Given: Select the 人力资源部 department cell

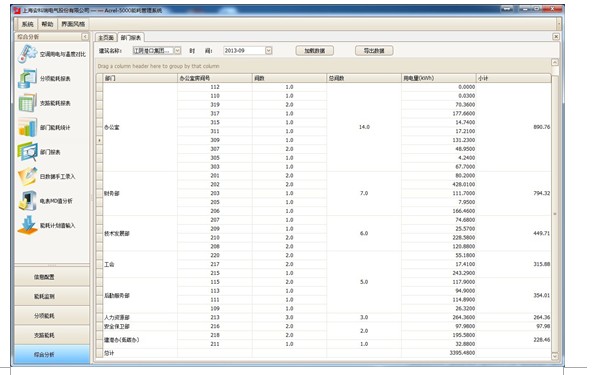Looking at the screenshot, I should click(140, 317).
